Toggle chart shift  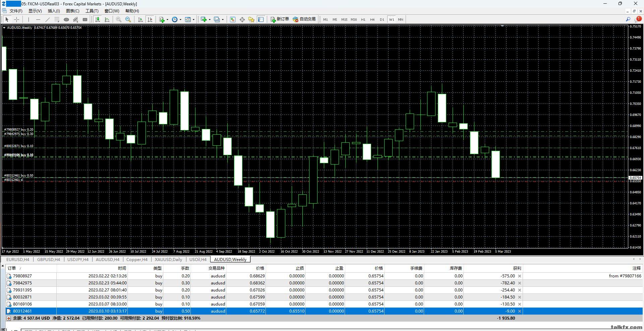coord(150,19)
